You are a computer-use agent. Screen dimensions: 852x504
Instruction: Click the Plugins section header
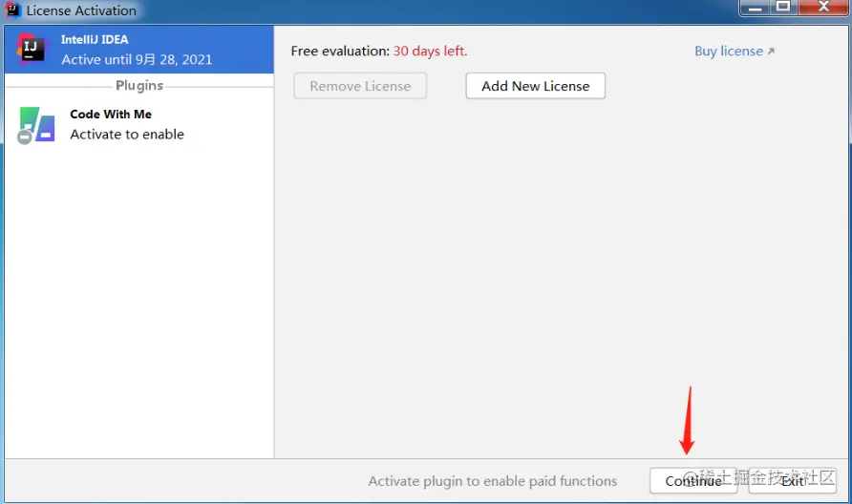coord(139,86)
